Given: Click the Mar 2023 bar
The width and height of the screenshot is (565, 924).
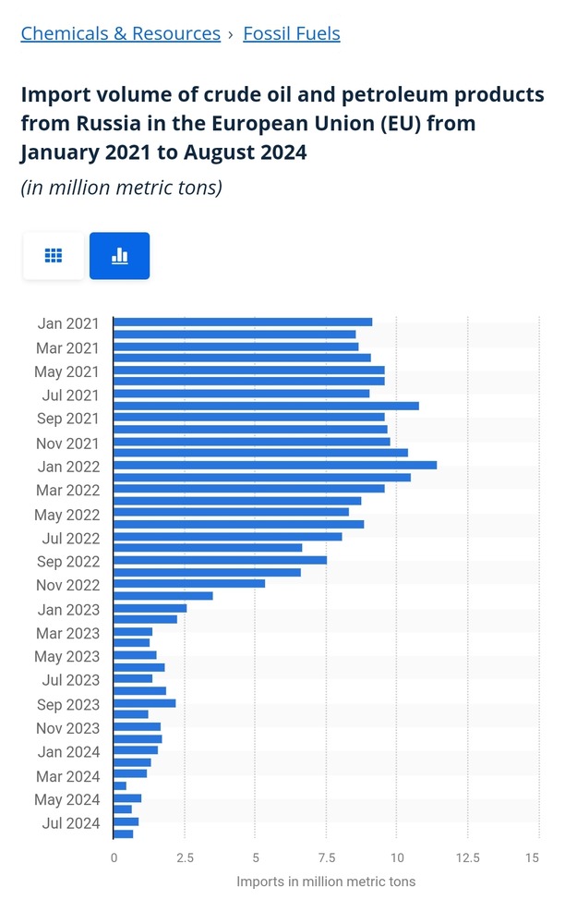Looking at the screenshot, I should pos(133,632).
